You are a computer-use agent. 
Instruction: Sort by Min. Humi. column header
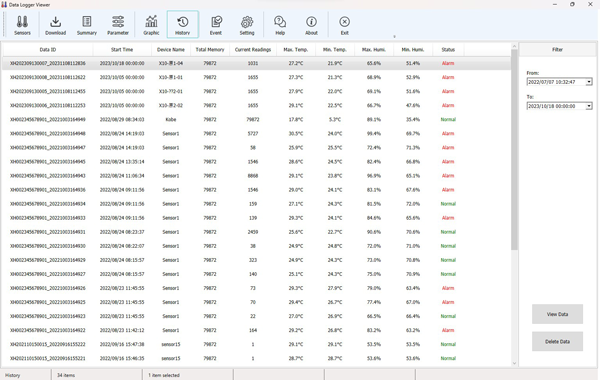click(x=413, y=49)
